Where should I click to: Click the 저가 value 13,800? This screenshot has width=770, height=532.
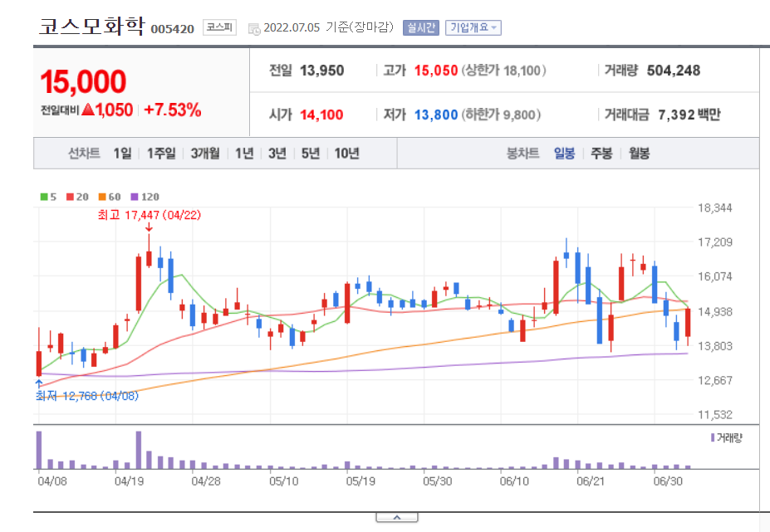(x=436, y=115)
